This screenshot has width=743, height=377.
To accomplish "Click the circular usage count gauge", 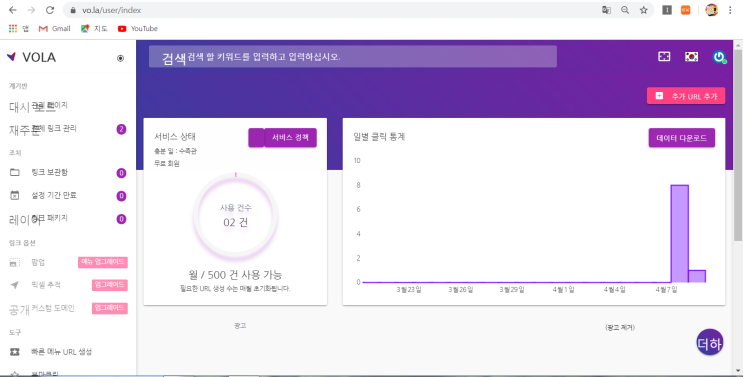I will point(236,215).
